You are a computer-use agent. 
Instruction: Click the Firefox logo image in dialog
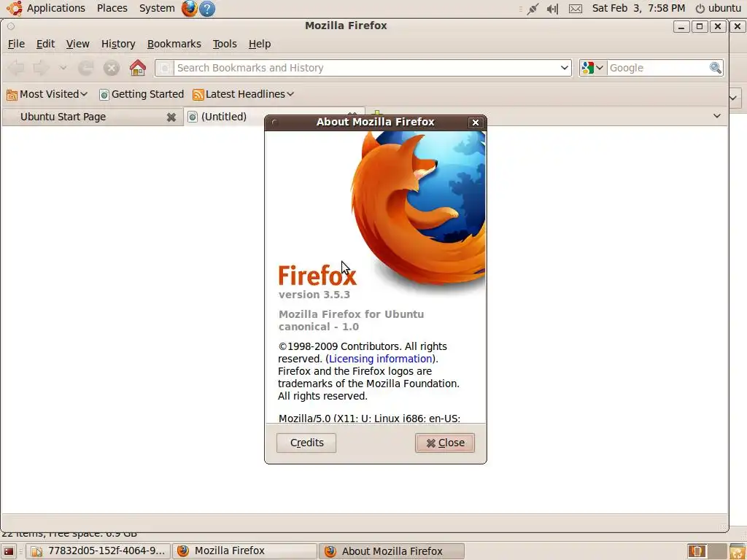pos(418,209)
